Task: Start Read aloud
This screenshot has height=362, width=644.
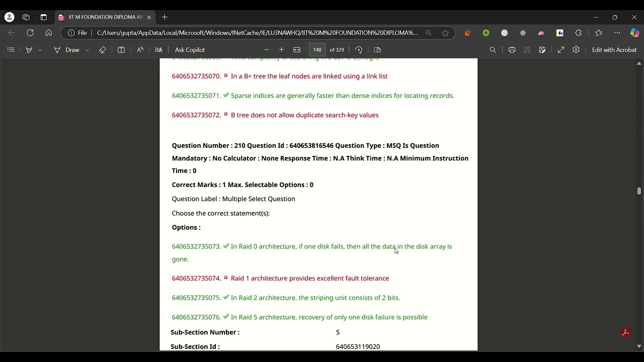Action: point(140,50)
